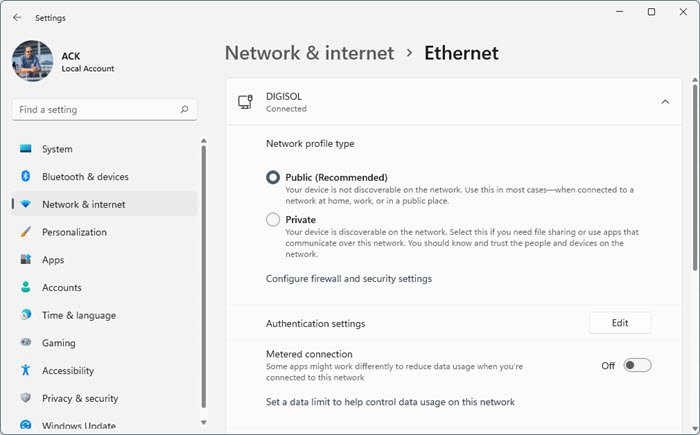The width and height of the screenshot is (700, 435).
Task: Collapse the DIGISOL network section
Action: coord(665,101)
